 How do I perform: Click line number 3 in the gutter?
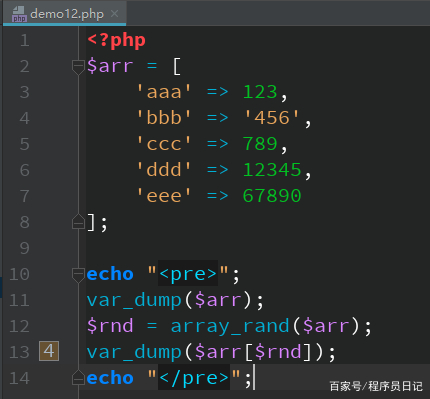point(25,92)
